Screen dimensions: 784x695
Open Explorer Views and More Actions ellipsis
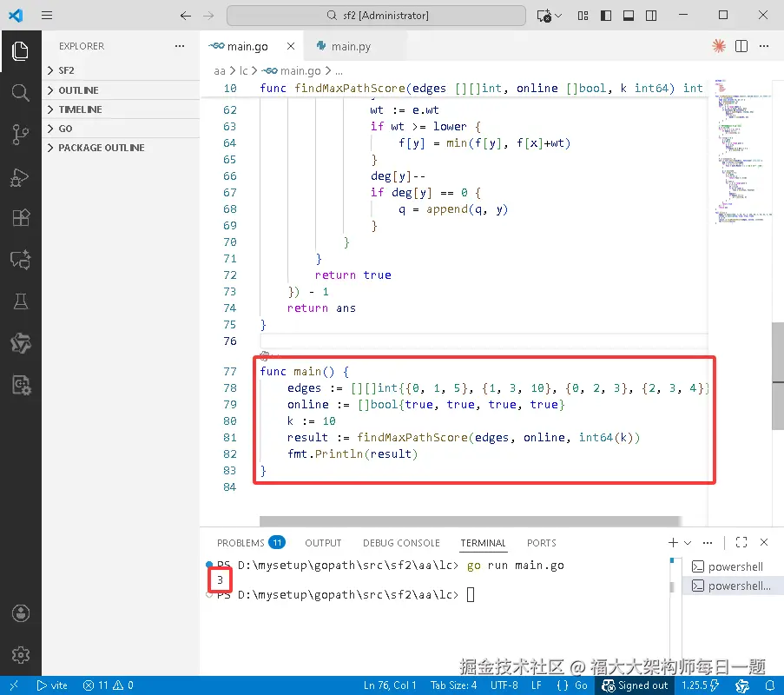(x=180, y=46)
